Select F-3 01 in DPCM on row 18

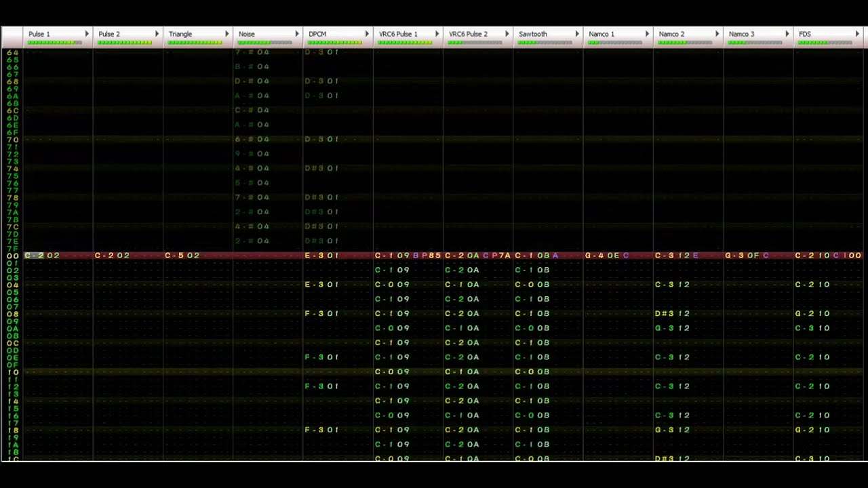(322, 430)
